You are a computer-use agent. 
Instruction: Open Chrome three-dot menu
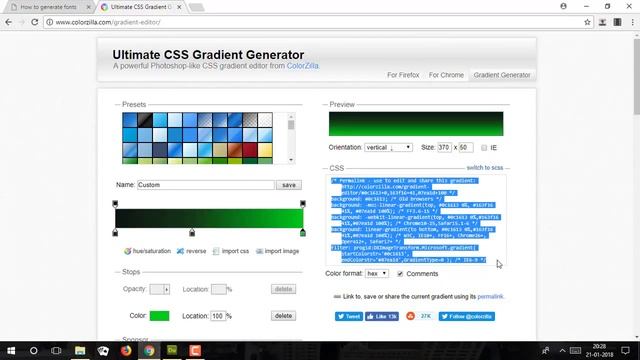[x=633, y=22]
